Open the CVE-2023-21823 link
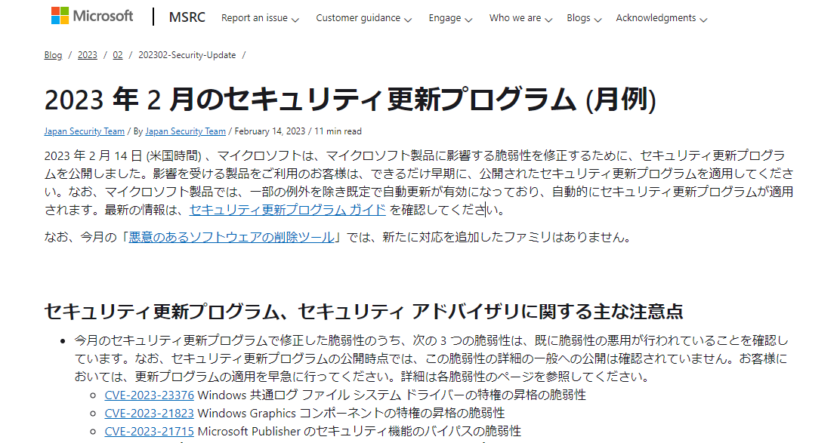 click(x=149, y=414)
